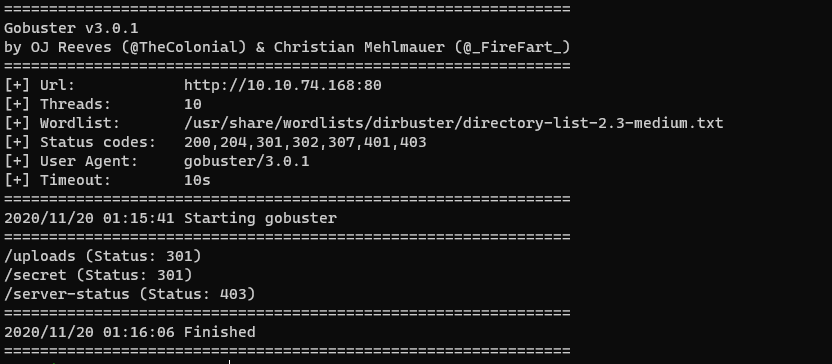This screenshot has width=832, height=364.
Task: Click the [+] Timeout label
Action: (58, 180)
